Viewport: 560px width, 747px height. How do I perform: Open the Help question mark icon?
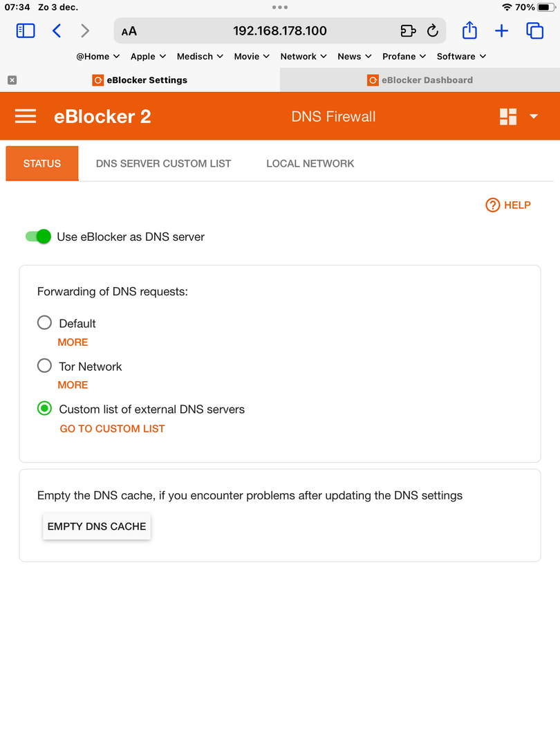492,205
